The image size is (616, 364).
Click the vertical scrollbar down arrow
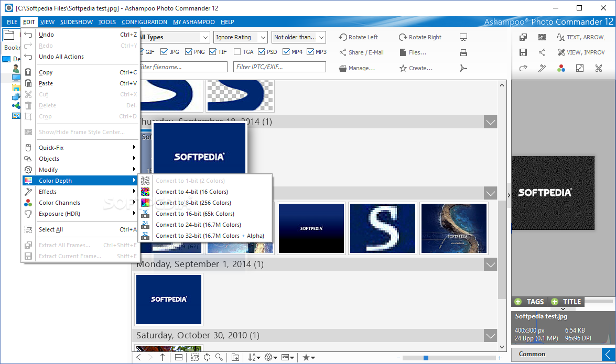click(x=502, y=347)
